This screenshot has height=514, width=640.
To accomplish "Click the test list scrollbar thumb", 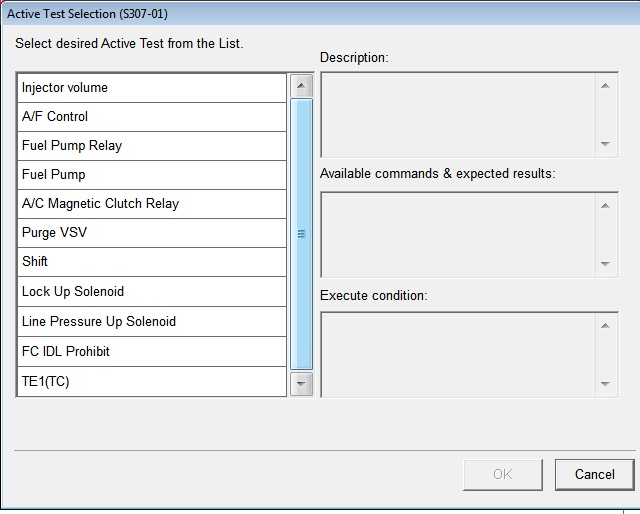I will (301, 234).
